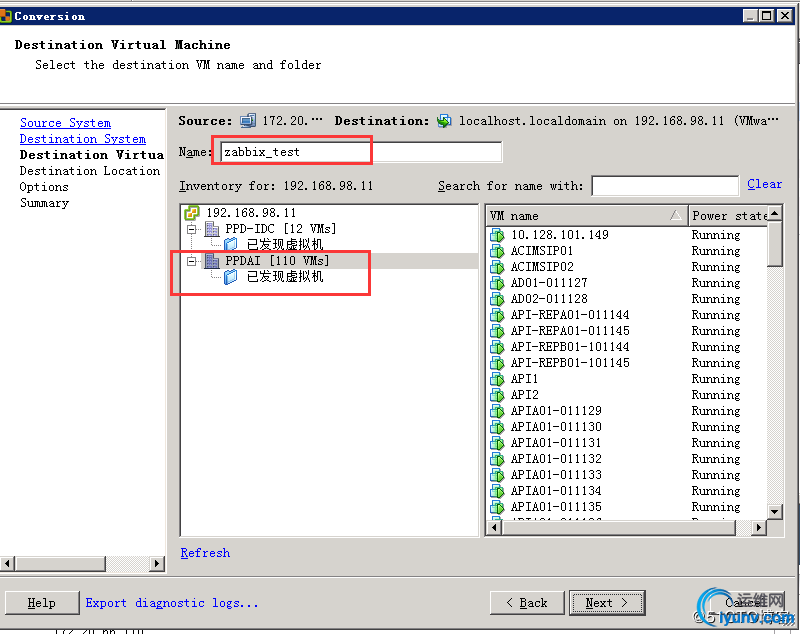Click the Name field containing zabbix_test
Viewport: 800px width, 634px height.
tap(361, 152)
